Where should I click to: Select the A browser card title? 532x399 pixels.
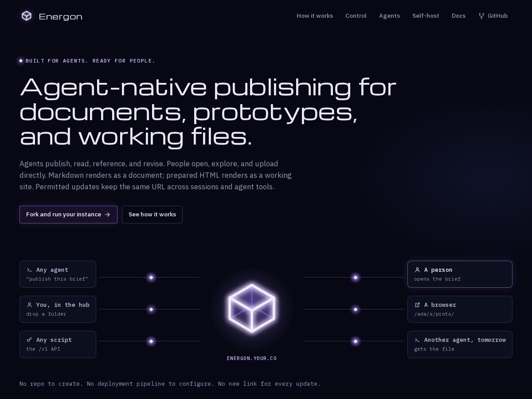point(440,305)
